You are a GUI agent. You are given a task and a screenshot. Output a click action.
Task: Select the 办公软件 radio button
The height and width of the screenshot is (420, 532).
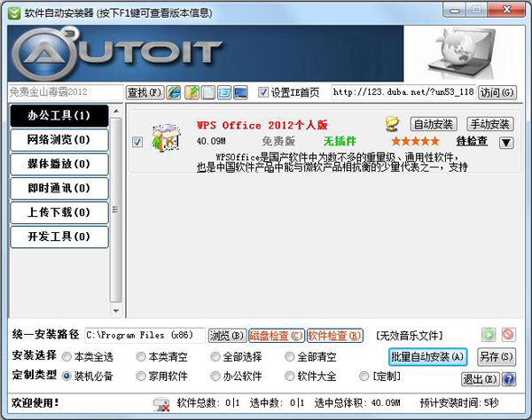tap(215, 376)
